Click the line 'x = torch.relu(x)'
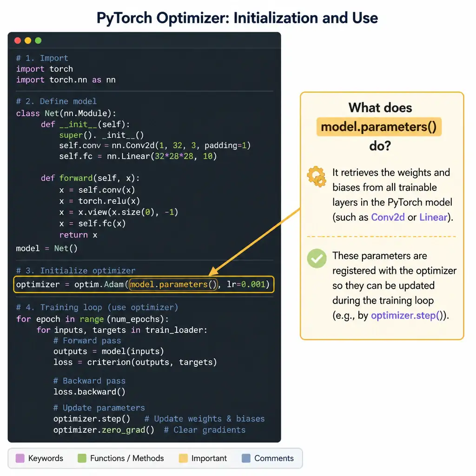476x476 pixels. point(99,201)
